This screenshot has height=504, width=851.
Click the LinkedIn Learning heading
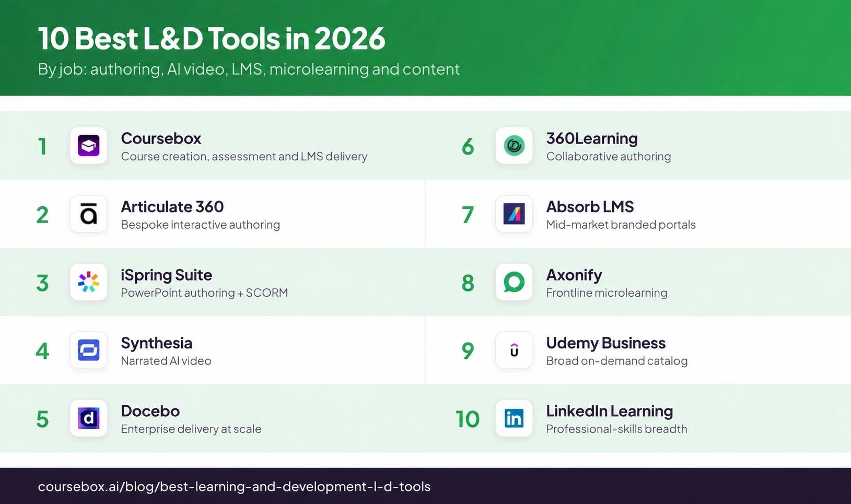pyautogui.click(x=610, y=412)
